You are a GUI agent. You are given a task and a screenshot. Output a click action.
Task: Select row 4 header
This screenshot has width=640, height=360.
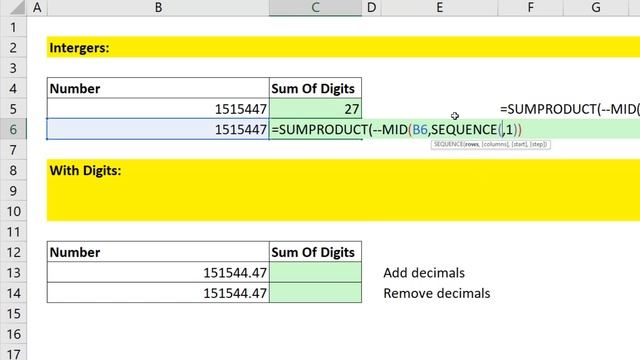pyautogui.click(x=13, y=89)
